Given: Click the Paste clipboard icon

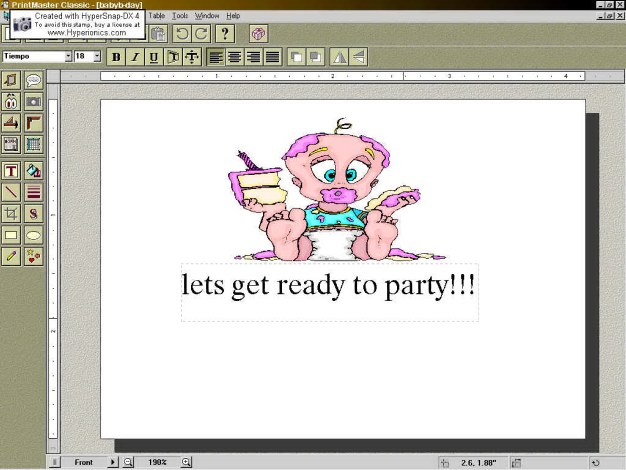Looking at the screenshot, I should (x=159, y=34).
